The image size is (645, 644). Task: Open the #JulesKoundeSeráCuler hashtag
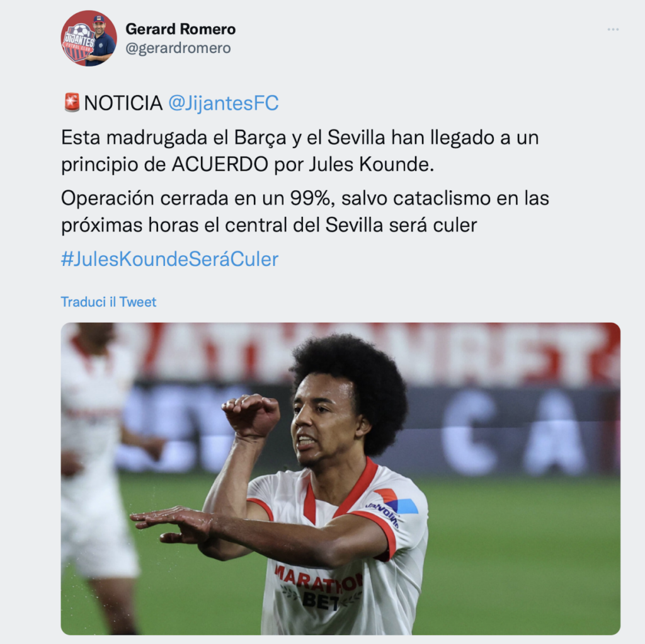[169, 259]
